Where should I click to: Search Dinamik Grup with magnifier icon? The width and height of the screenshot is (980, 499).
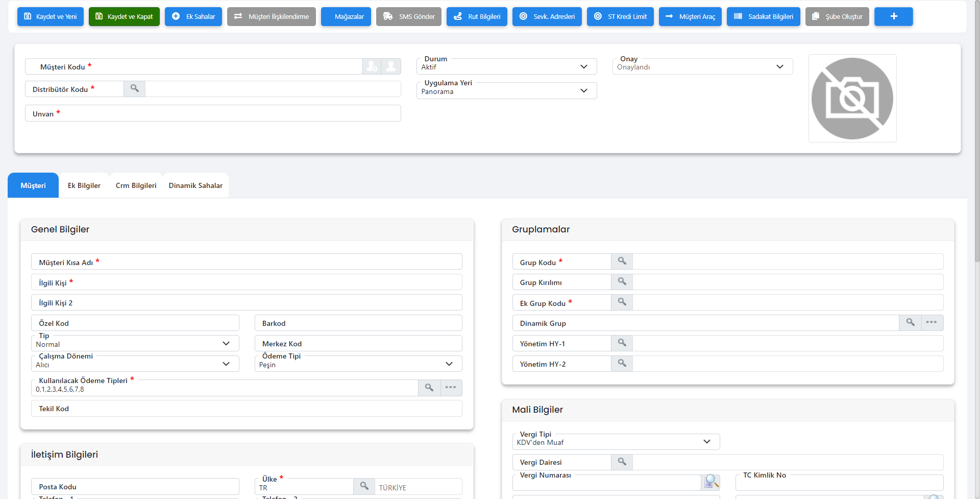[911, 322]
